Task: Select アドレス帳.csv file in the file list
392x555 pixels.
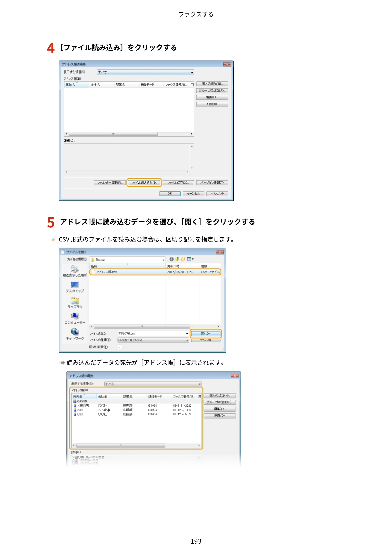Action: [155, 272]
